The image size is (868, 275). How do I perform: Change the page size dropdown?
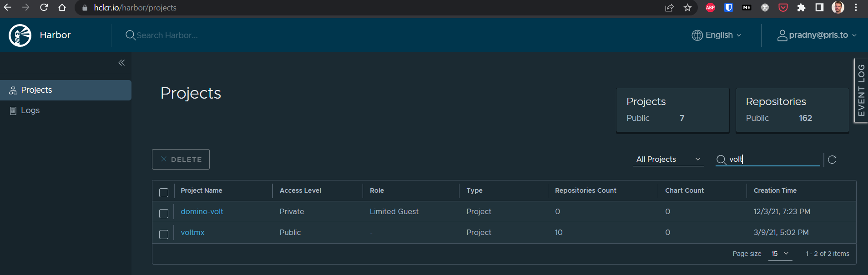780,254
